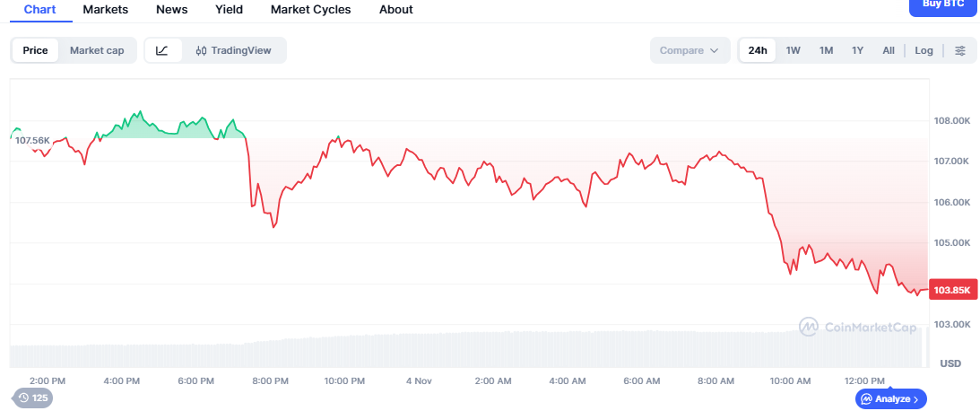Image resolution: width=980 pixels, height=411 pixels.
Task: Open TradingView candlestick chart
Action: tap(233, 50)
